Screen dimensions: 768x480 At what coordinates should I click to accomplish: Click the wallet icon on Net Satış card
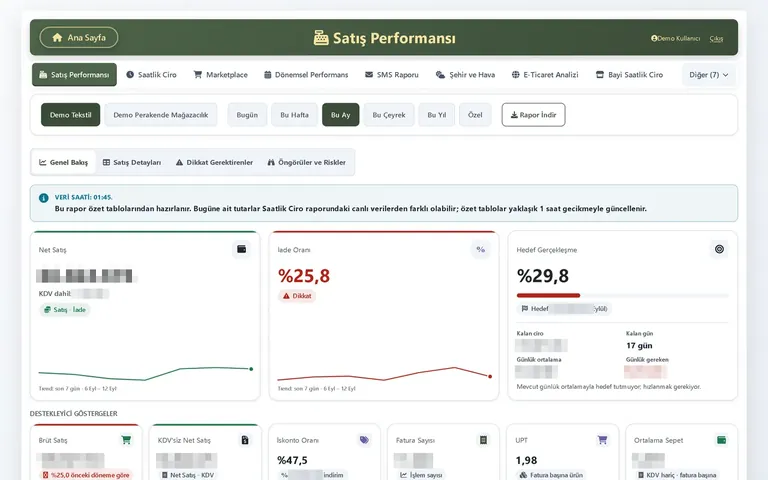pyautogui.click(x=241, y=249)
